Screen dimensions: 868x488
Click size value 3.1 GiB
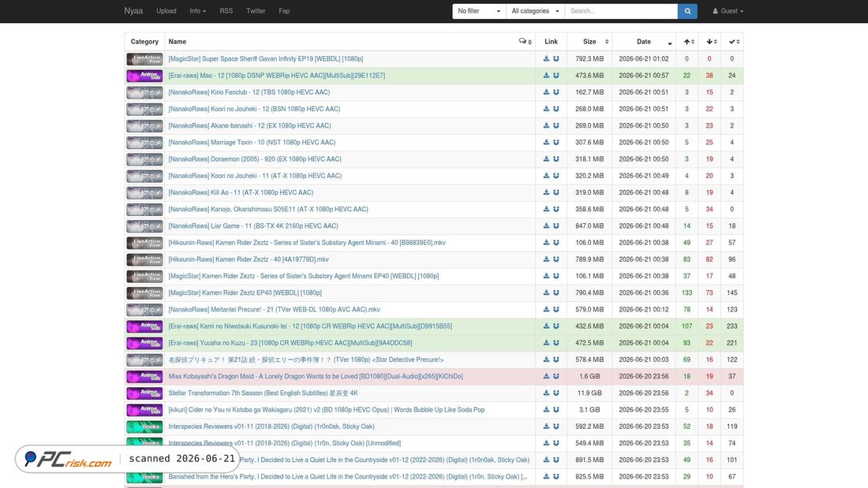pyautogui.click(x=589, y=409)
